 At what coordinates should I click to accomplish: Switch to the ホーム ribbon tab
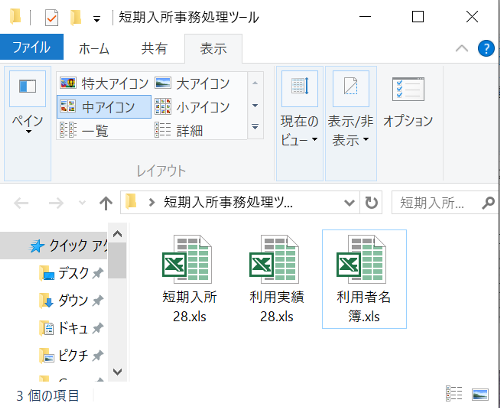[x=94, y=49]
